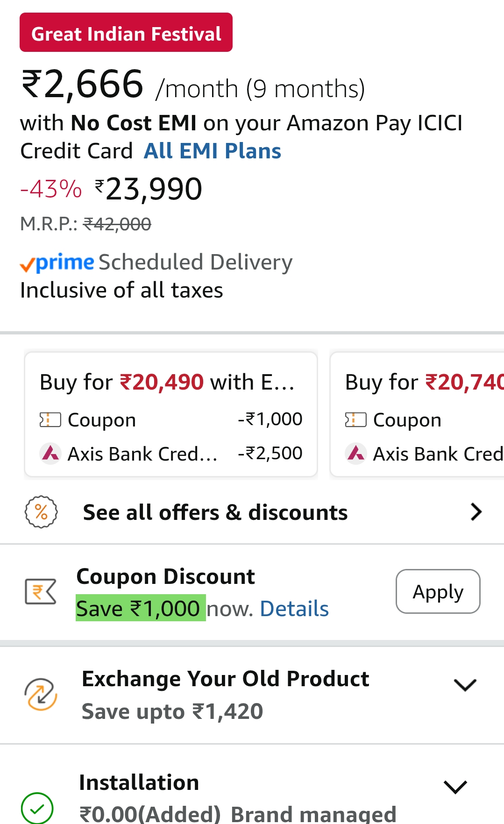This screenshot has height=824, width=504.
Task: Select the Buy for ₹20,490 offer card
Action: coord(171,414)
